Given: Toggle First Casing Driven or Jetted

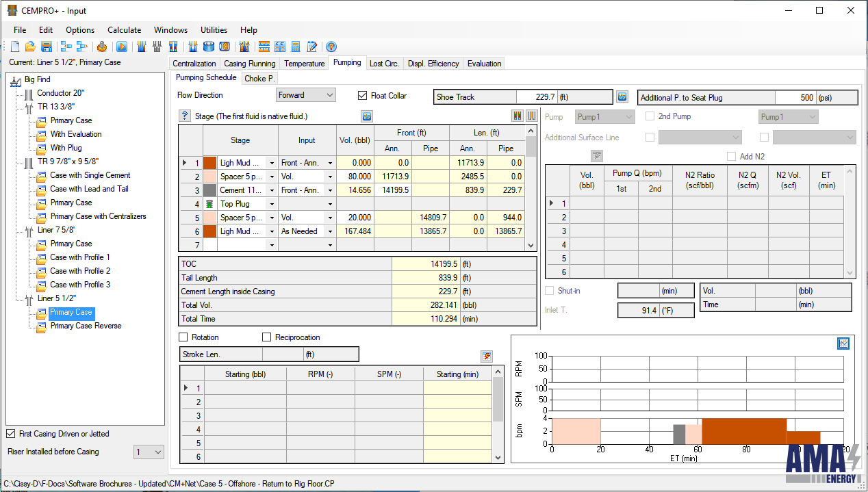Looking at the screenshot, I should 10,434.
